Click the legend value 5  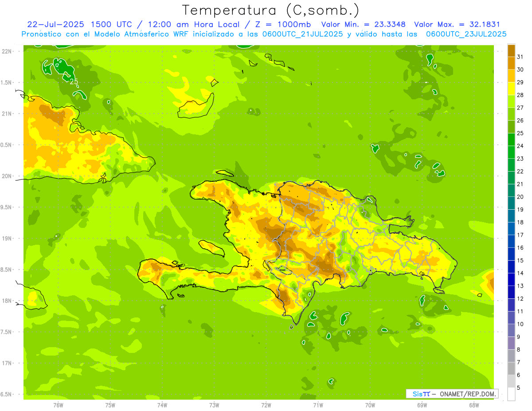pos(519,388)
